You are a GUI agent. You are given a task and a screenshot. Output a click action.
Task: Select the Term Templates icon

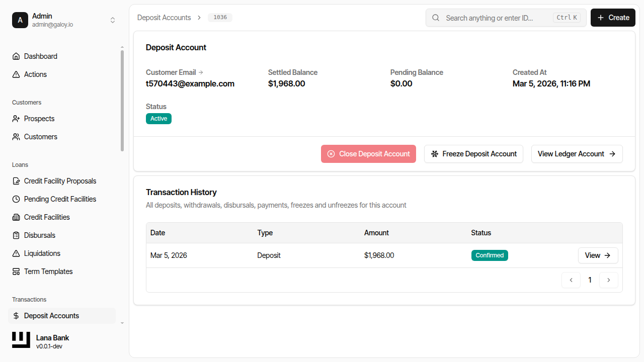16,271
